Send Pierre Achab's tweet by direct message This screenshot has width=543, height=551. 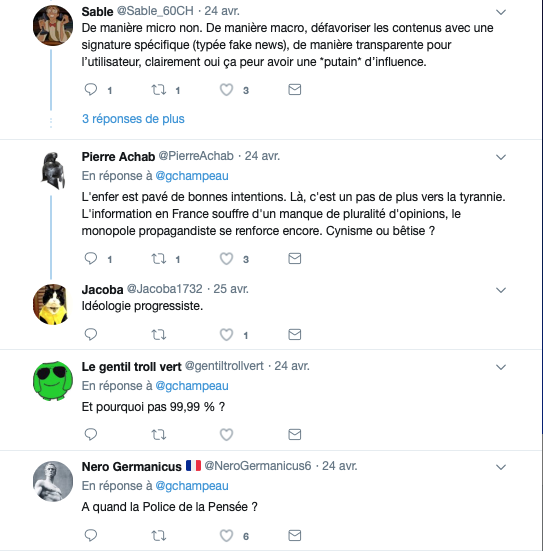[x=295, y=259]
